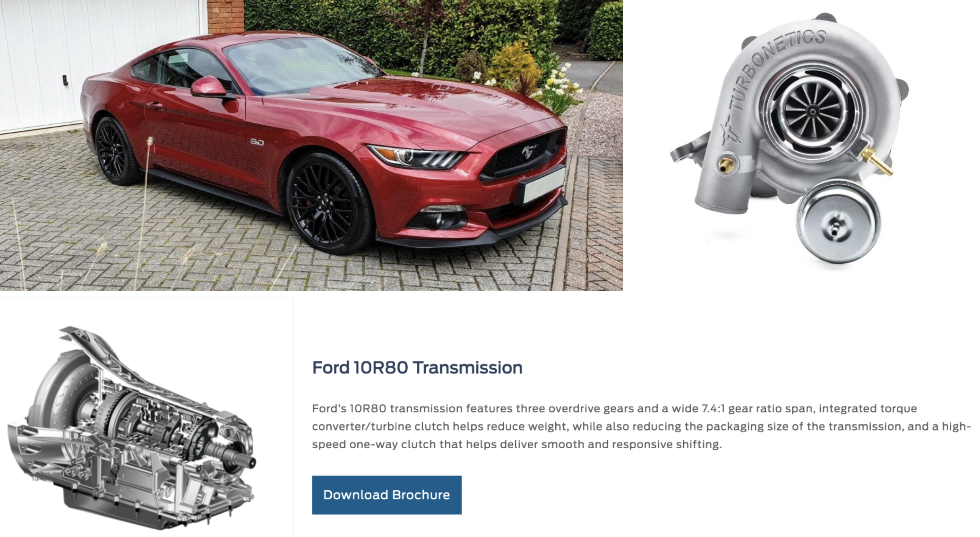The height and width of the screenshot is (537, 980).
Task: Select the Ford 10R80 Transmission heading
Action: point(417,367)
